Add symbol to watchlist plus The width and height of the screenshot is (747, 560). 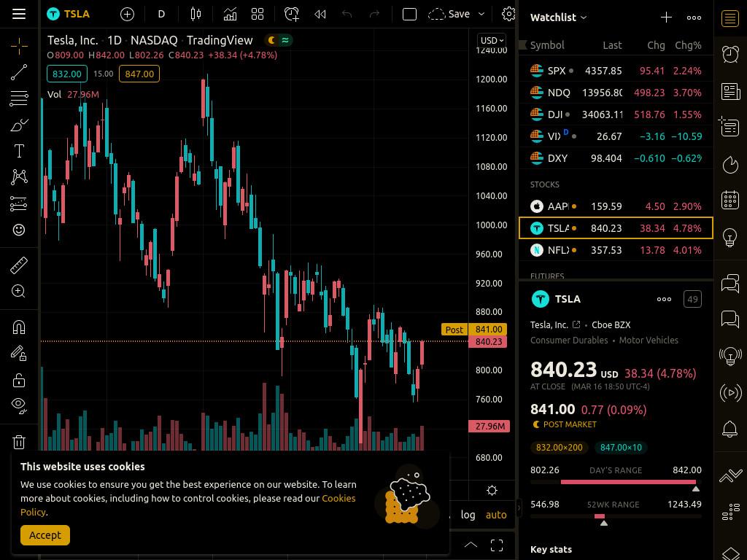click(x=666, y=17)
